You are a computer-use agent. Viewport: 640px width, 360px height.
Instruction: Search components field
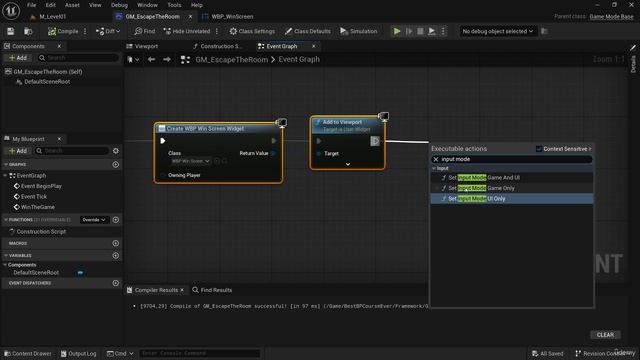click(x=78, y=58)
